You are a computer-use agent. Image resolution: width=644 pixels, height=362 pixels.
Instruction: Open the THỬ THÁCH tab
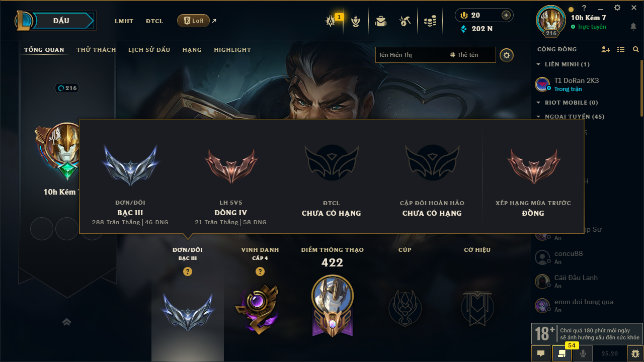[96, 50]
